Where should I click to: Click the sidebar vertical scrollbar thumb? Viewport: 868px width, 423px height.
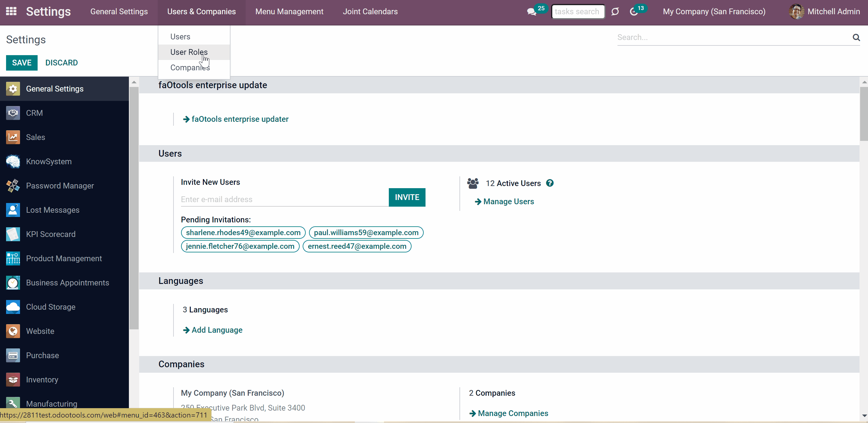pyautogui.click(x=134, y=208)
